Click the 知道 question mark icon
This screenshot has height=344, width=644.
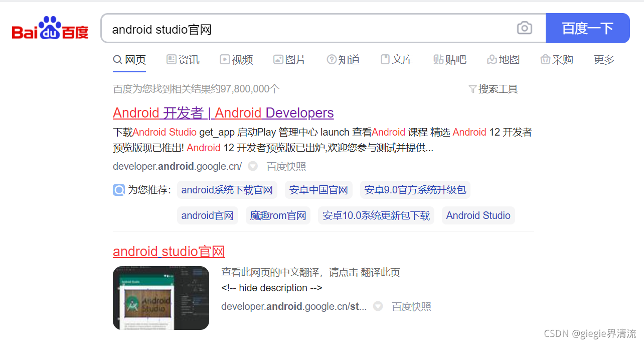click(332, 60)
